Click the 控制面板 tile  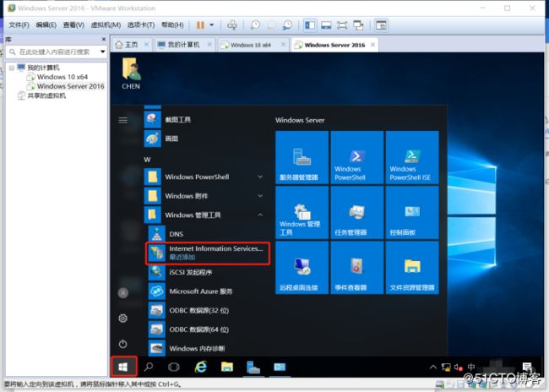pos(412,213)
